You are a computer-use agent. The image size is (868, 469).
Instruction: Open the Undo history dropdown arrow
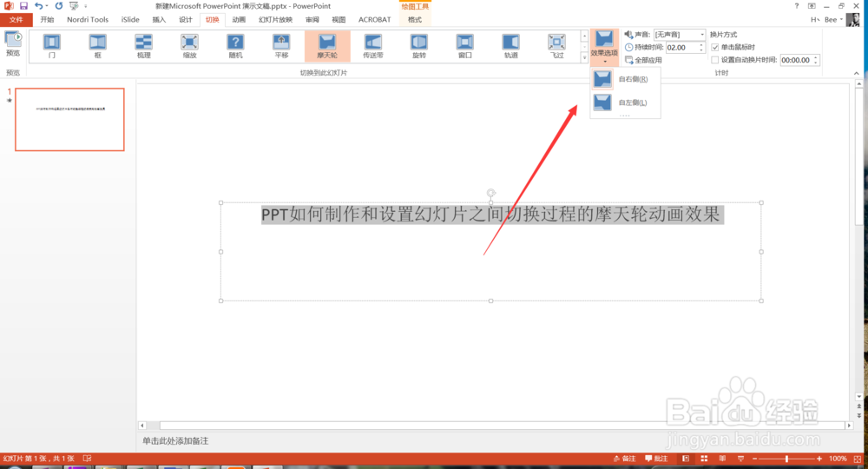point(47,5)
